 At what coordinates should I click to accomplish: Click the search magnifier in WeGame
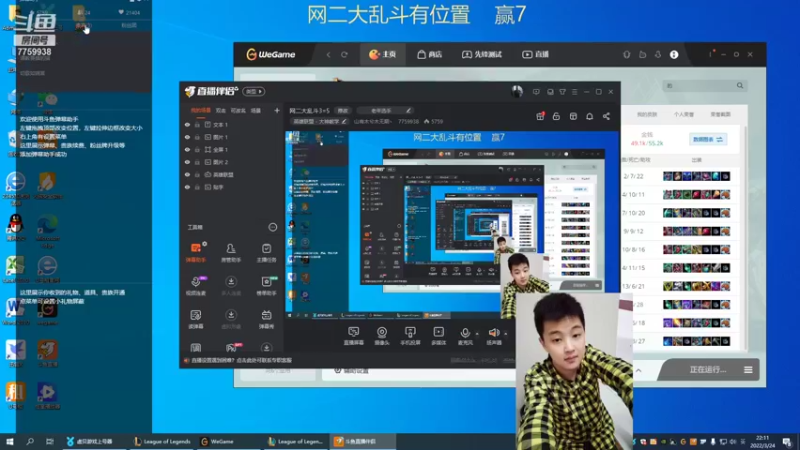(740, 86)
